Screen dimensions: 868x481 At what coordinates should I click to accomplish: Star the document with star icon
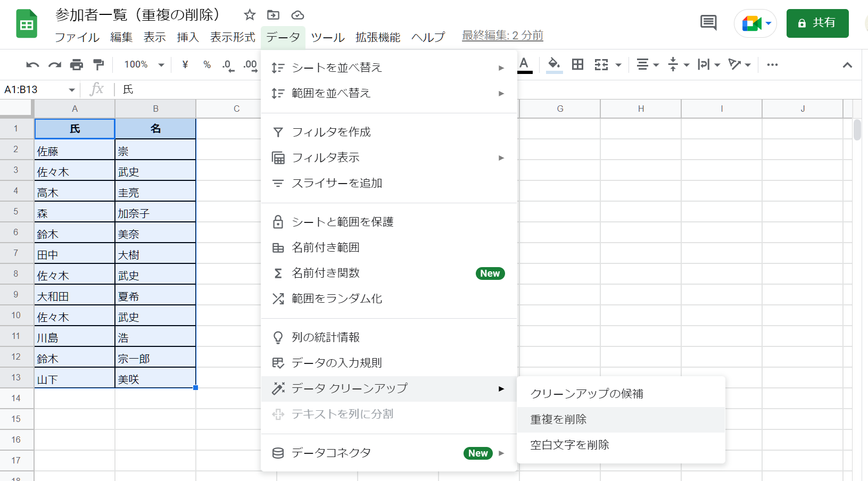(250, 15)
